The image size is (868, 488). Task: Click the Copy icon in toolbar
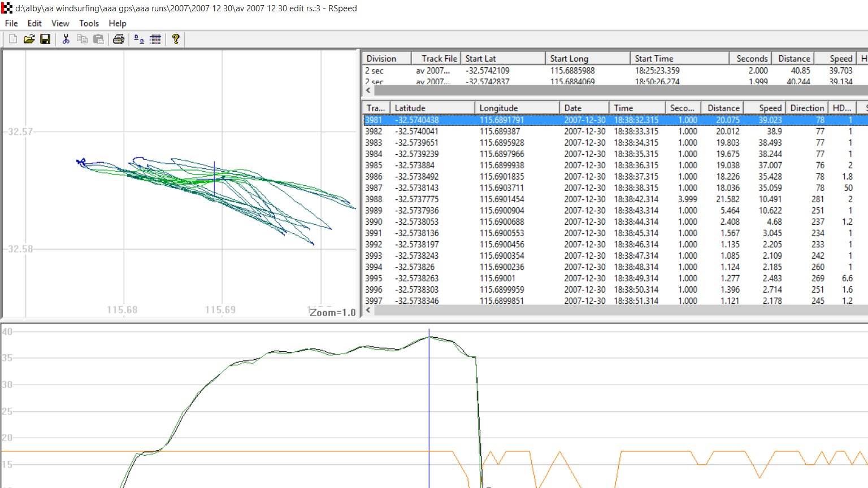82,39
